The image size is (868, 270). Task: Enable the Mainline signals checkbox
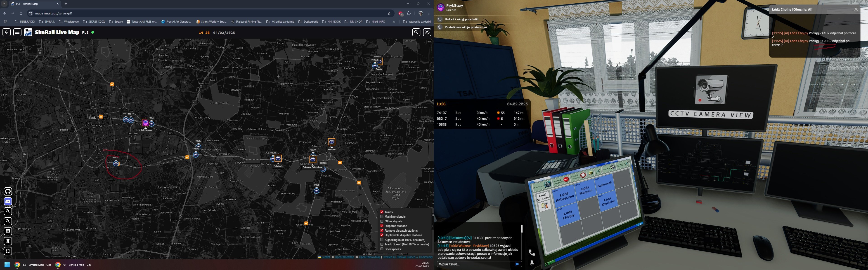point(382,216)
